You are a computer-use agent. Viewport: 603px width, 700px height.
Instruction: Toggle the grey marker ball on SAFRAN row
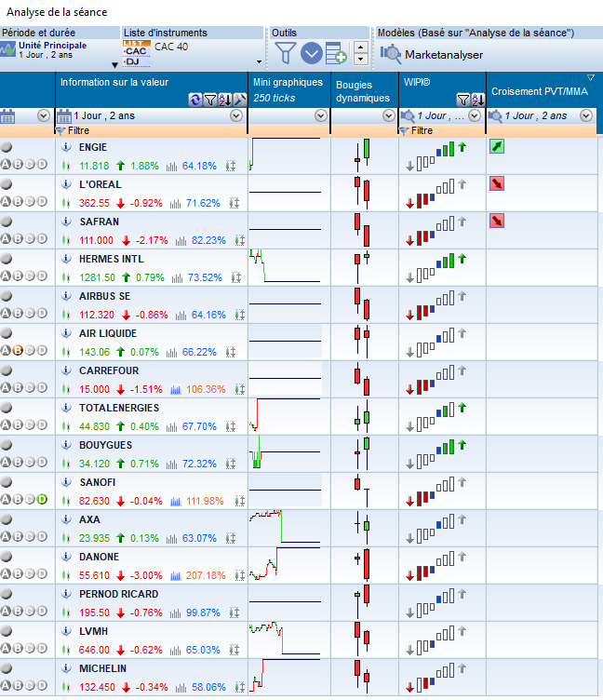7,221
